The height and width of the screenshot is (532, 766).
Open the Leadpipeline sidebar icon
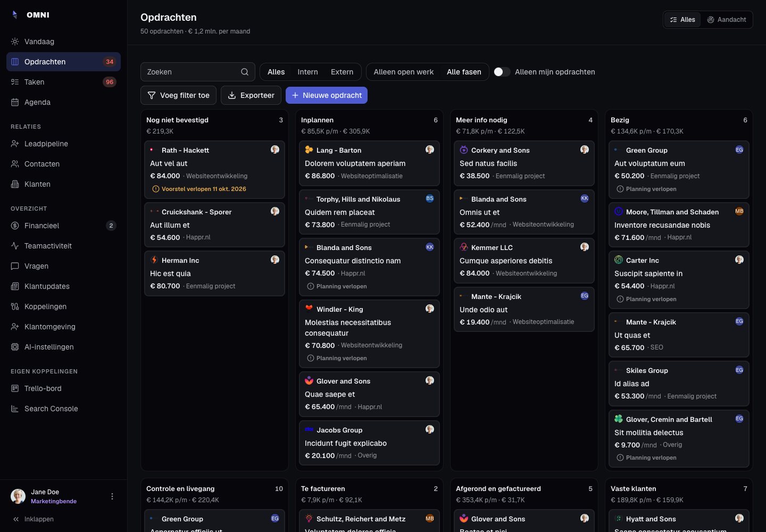[15, 144]
